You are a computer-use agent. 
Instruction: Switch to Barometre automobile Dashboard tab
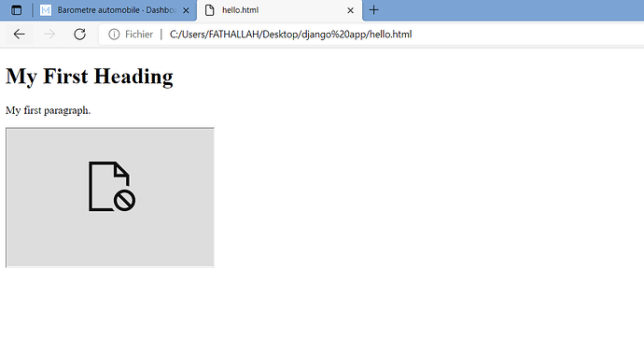115,10
